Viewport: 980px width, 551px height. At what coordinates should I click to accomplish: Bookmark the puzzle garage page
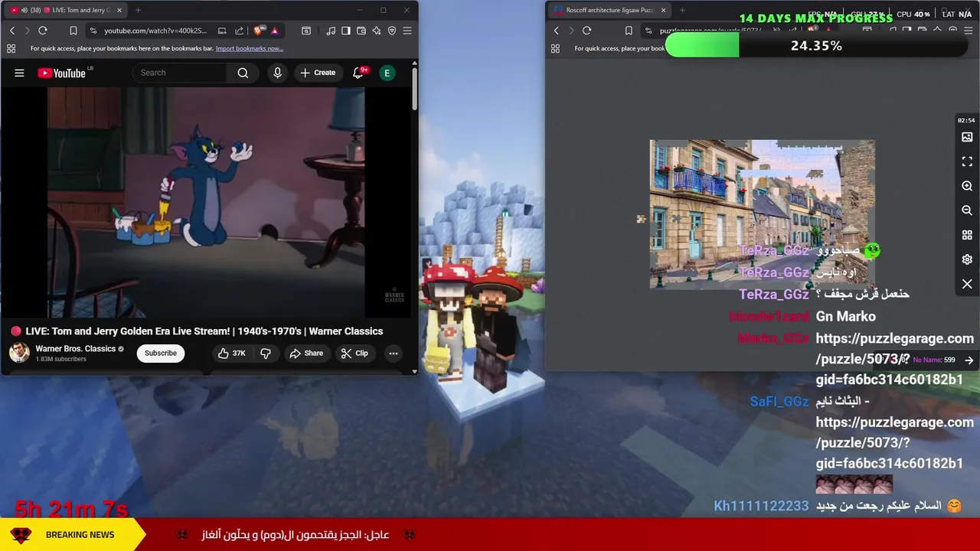(x=629, y=31)
